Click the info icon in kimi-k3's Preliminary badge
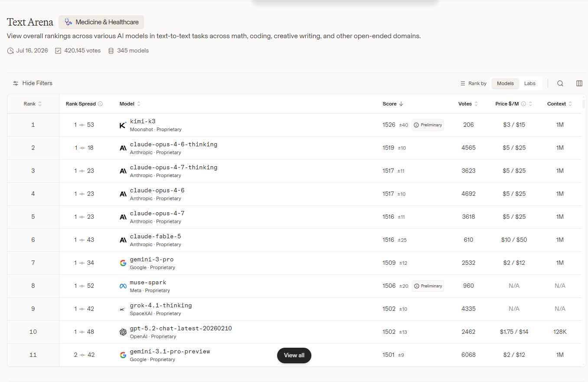 pos(416,125)
